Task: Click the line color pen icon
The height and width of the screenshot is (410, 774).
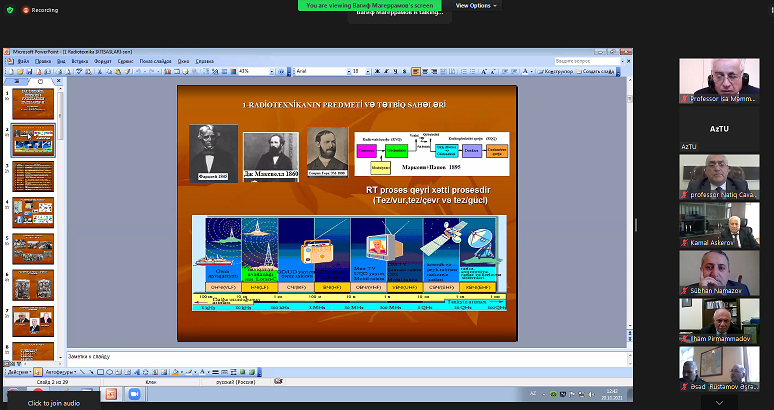Action: click(189, 372)
